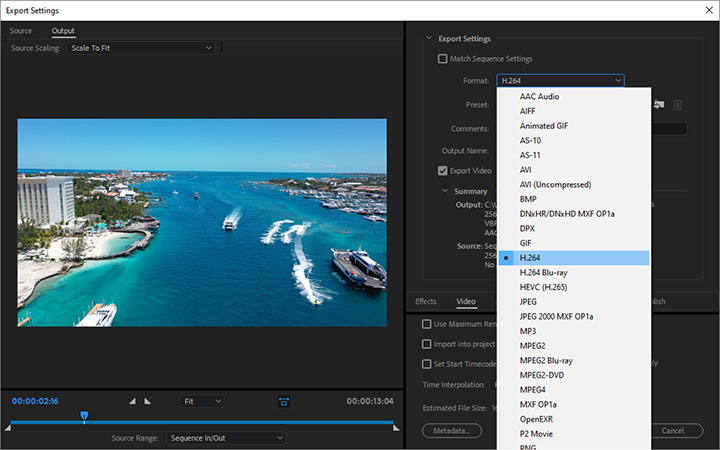Click the Set Out Point marker icon
The image size is (720, 450).
(x=148, y=401)
